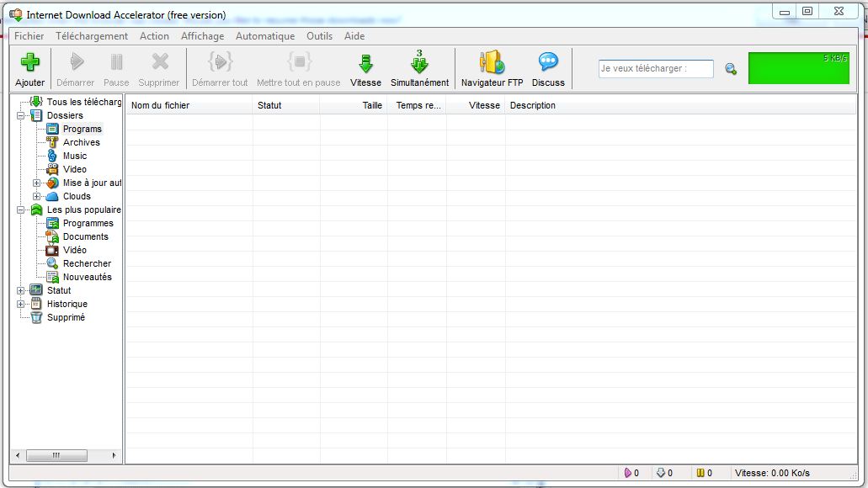The image size is (868, 488).
Task: Open the Vitesse speed arrow icon
Action: [x=365, y=63]
